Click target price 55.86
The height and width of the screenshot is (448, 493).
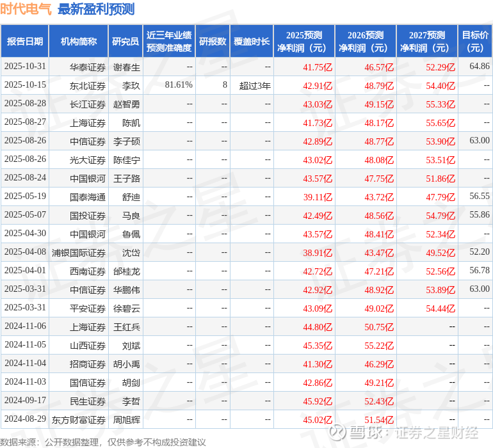[x=480, y=215]
